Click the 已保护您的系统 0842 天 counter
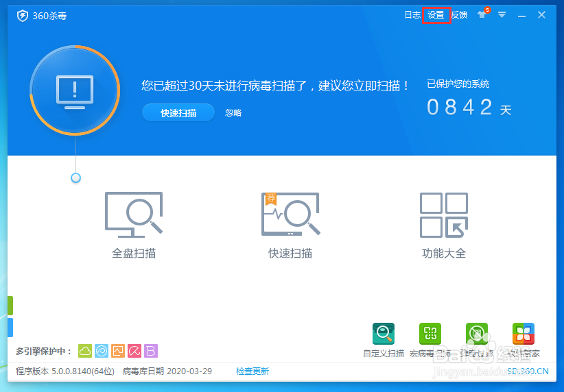 pos(469,98)
